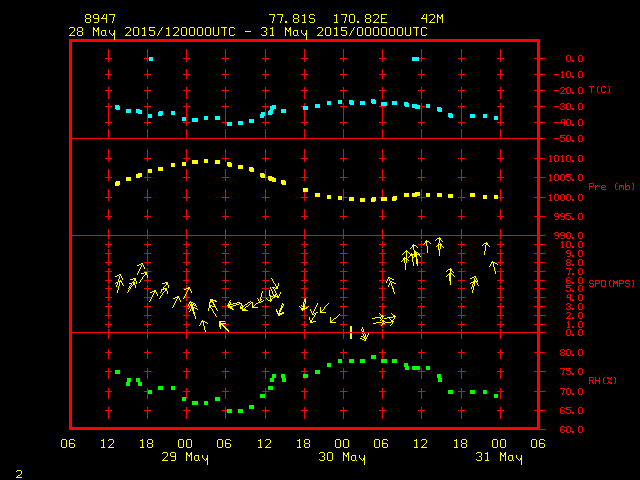
Task: Click the latitude value 77.81S
Action: point(292,19)
